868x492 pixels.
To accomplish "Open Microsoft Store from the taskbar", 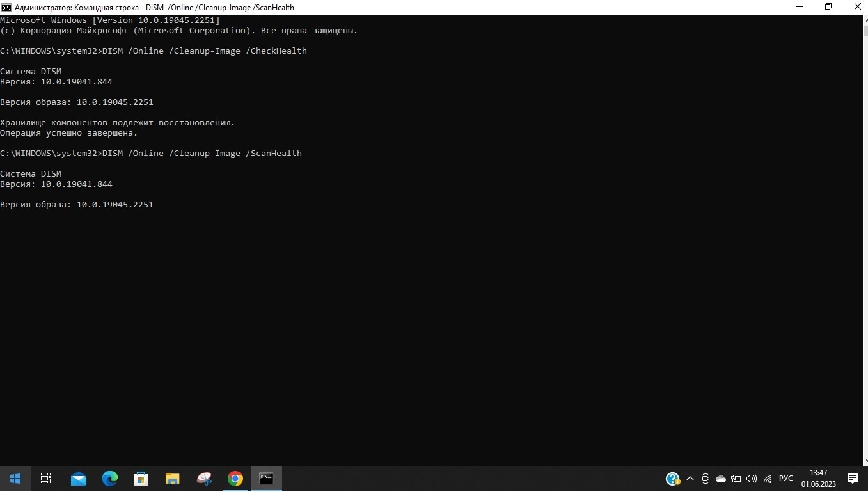I will pyautogui.click(x=141, y=479).
